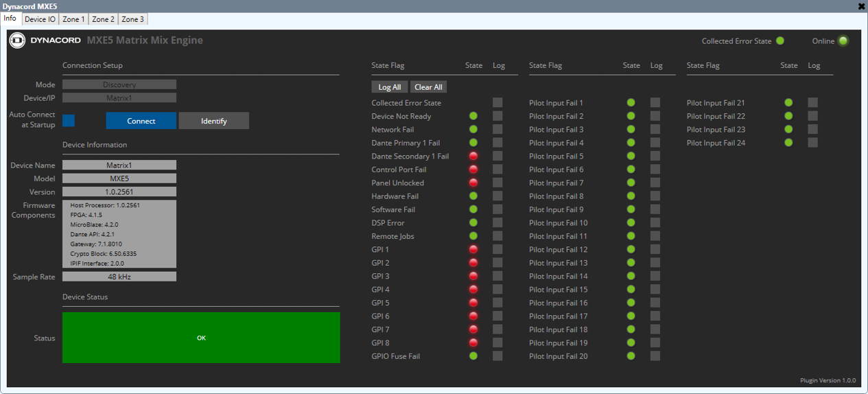Click the green Pilot Input Fail 21 indicator
Screen dimensions: 868x394
point(788,103)
